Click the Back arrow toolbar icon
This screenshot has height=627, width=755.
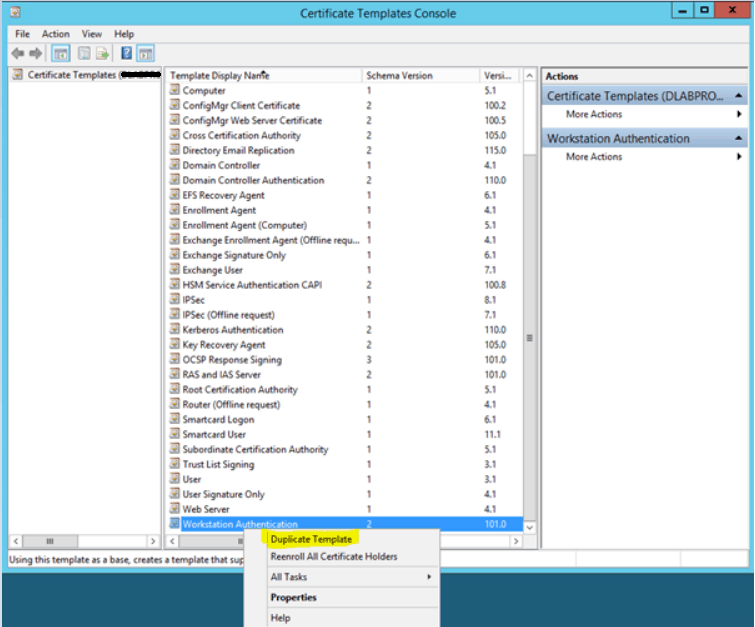coord(18,53)
